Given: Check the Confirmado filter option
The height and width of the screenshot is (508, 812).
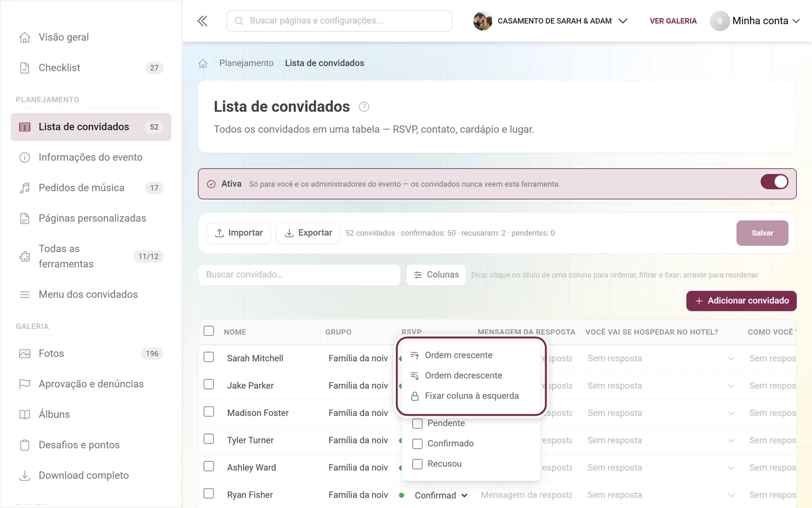Looking at the screenshot, I should click(x=418, y=444).
